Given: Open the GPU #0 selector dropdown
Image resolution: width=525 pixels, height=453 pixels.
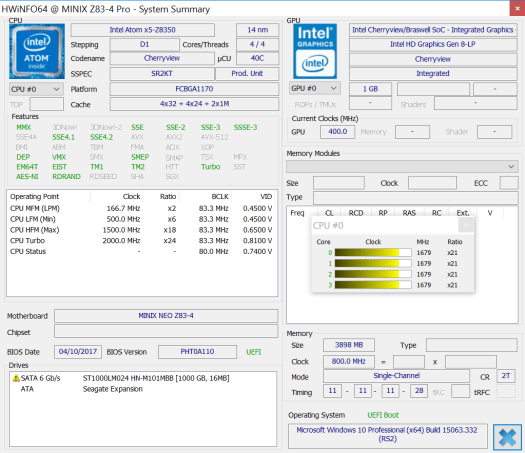Looking at the screenshot, I should tap(315, 88).
